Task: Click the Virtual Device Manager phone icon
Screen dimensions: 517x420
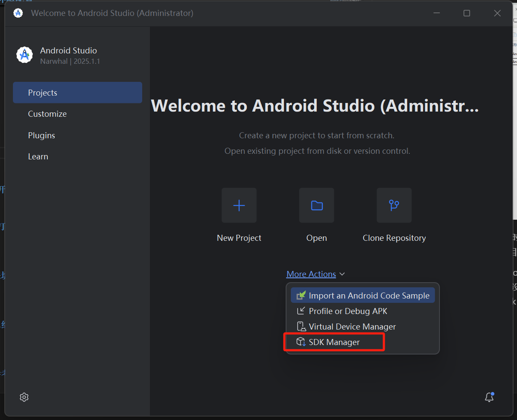Action: 301,327
